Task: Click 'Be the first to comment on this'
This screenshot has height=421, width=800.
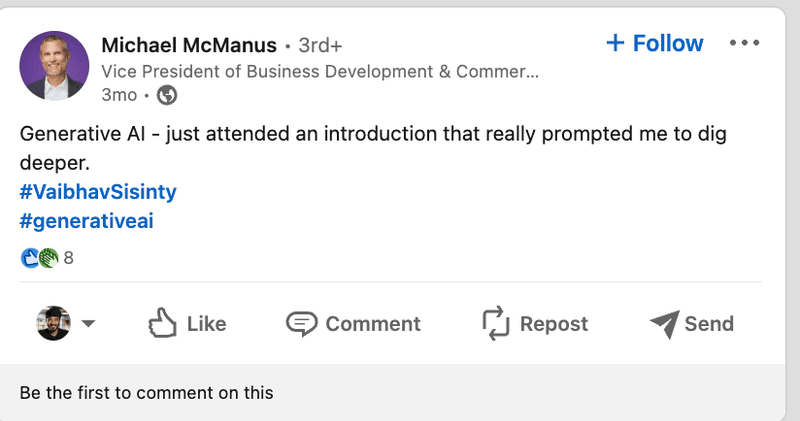Action: click(146, 393)
